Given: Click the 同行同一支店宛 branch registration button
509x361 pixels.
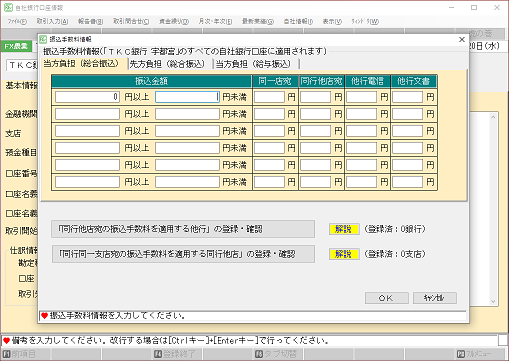Looking at the screenshot, I should click(183, 254).
